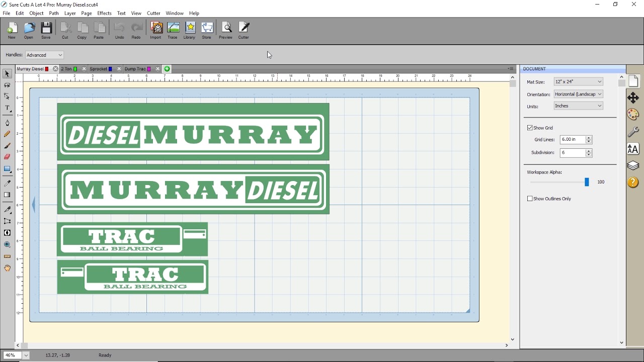Click the Paste toolbar icon

[99, 31]
